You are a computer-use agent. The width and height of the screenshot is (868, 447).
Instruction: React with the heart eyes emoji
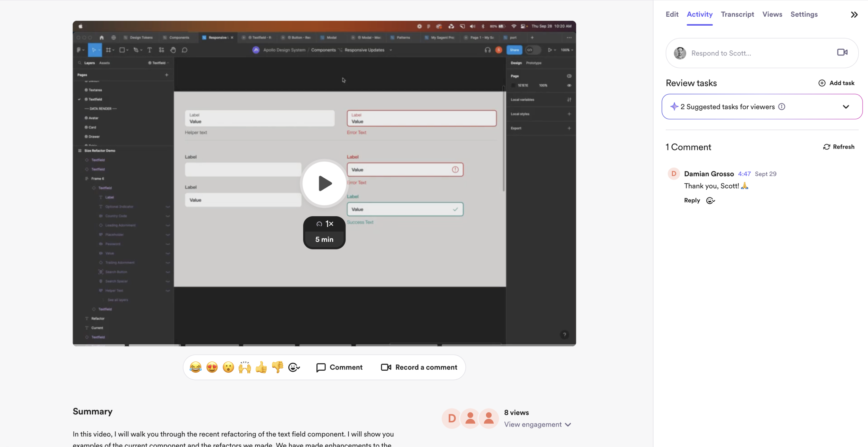pos(212,367)
